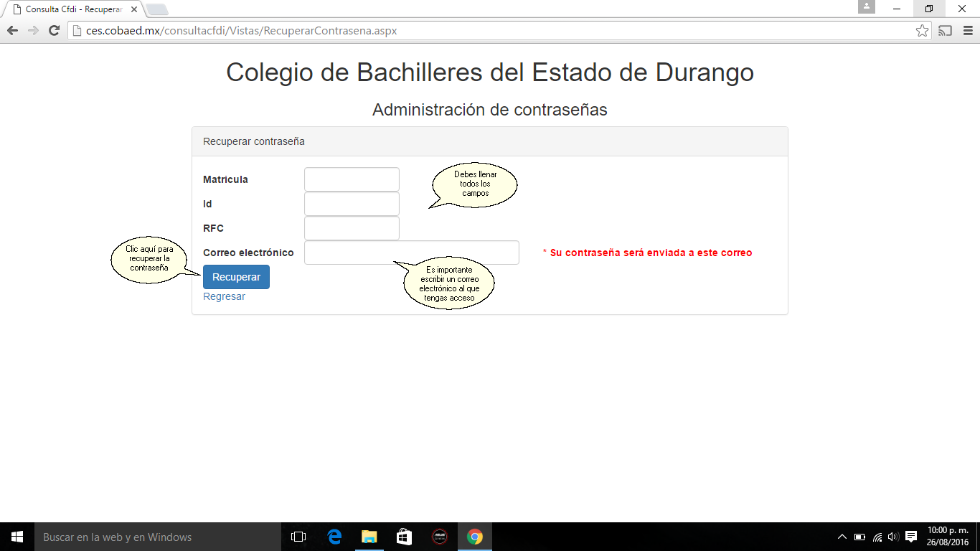
Task: Go back with the browser back arrow
Action: pos(12,31)
